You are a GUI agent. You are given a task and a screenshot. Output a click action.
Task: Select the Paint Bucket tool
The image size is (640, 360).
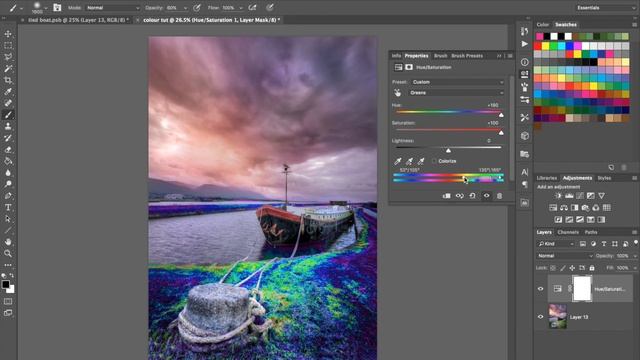coord(8,161)
